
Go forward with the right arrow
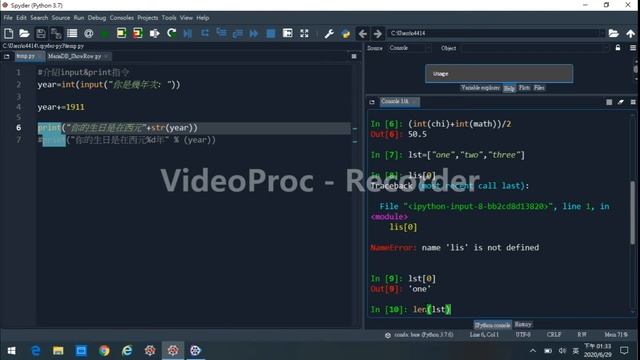(378, 33)
